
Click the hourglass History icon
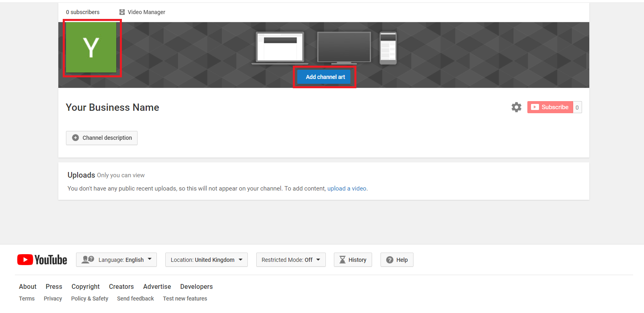click(x=342, y=260)
